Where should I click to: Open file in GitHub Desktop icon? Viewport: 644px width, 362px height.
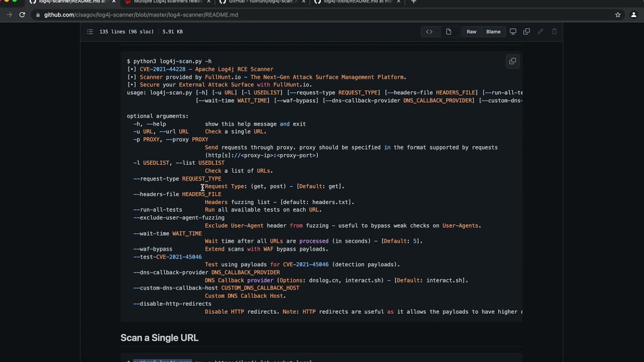tap(513, 32)
